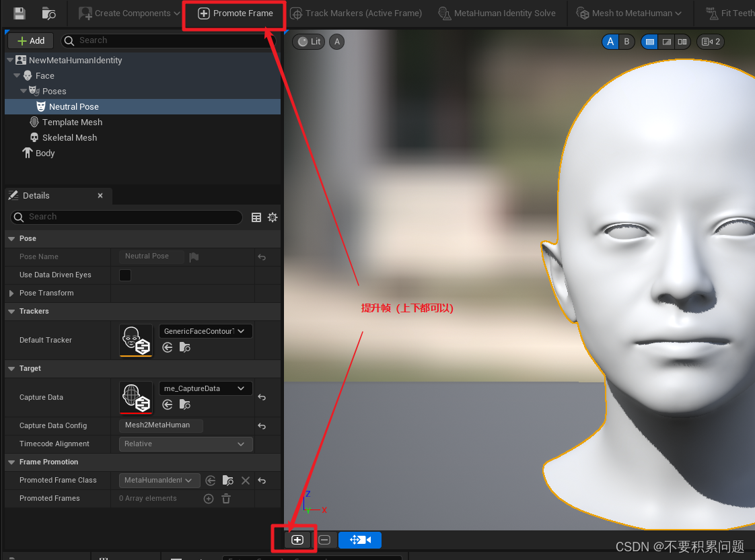Remove all Promoted Frames array elements

pyautogui.click(x=226, y=499)
